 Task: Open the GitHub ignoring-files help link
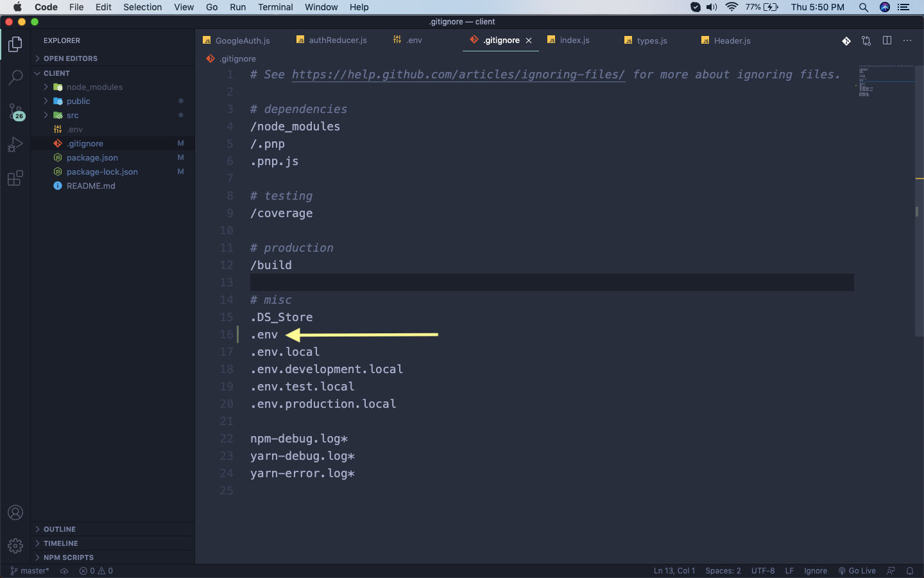pyautogui.click(x=458, y=74)
